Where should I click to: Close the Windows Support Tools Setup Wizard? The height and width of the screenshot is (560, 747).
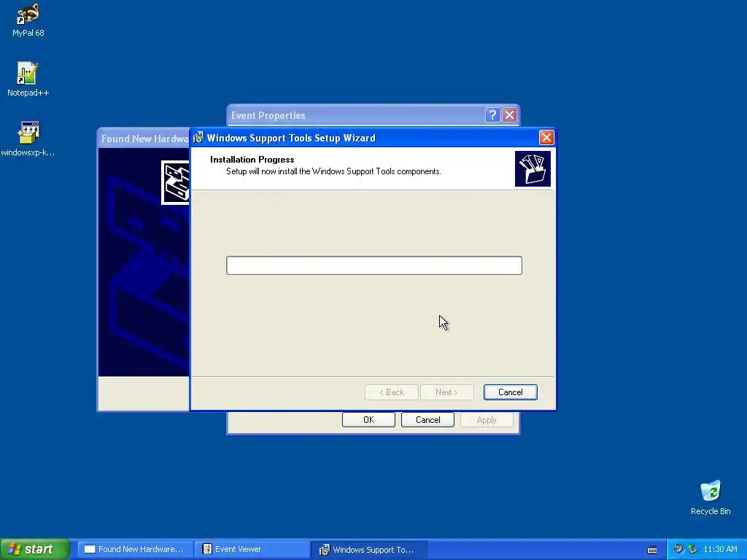pos(546,138)
